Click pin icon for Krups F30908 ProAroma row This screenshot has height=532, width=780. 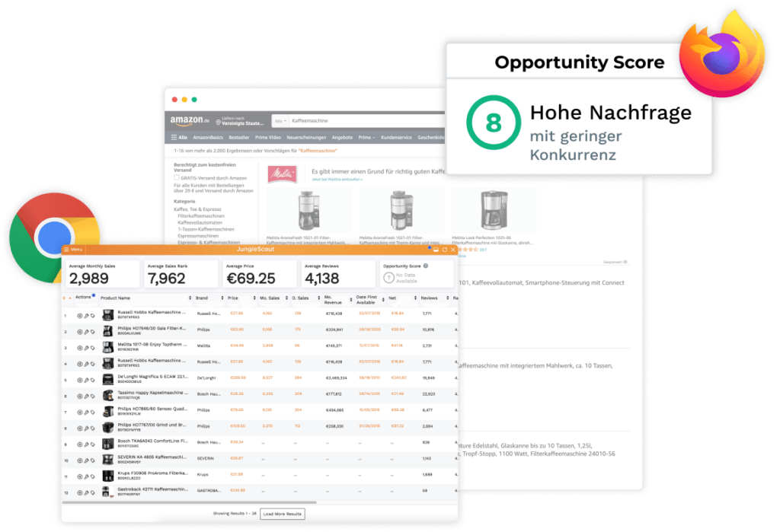pos(86,476)
